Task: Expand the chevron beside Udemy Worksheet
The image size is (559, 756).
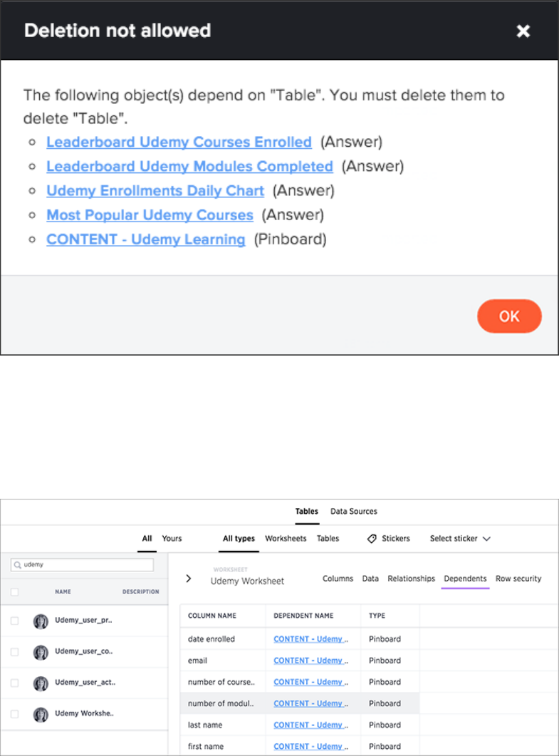Action: (188, 579)
